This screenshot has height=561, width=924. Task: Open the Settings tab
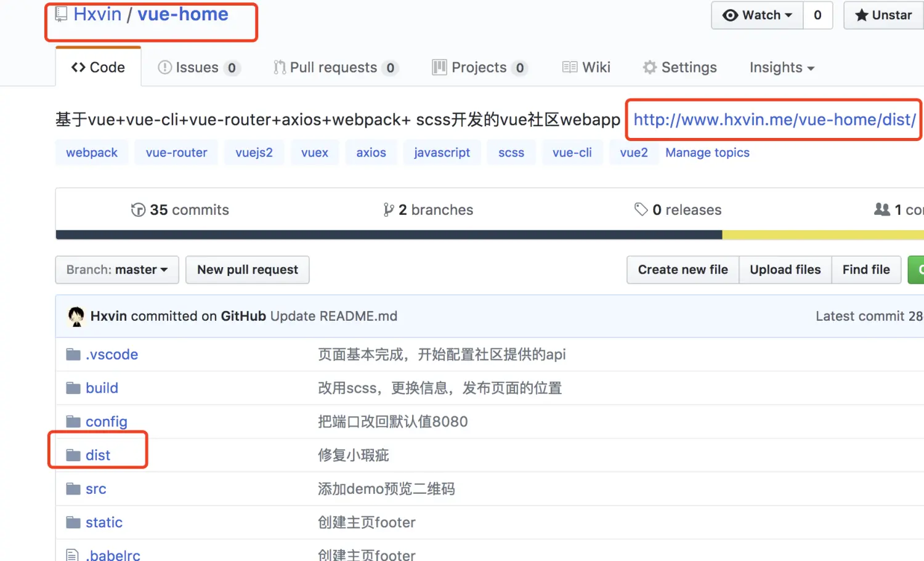click(x=680, y=67)
